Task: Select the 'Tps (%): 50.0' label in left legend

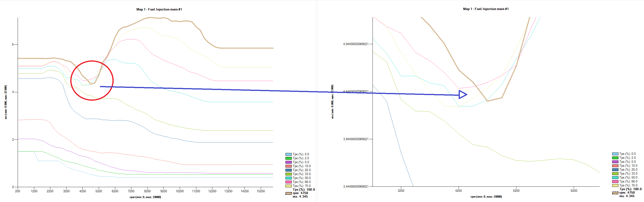Action: pyautogui.click(x=302, y=178)
